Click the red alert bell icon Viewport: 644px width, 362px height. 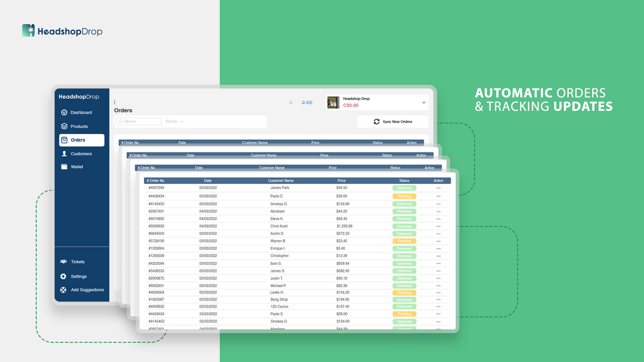click(291, 103)
